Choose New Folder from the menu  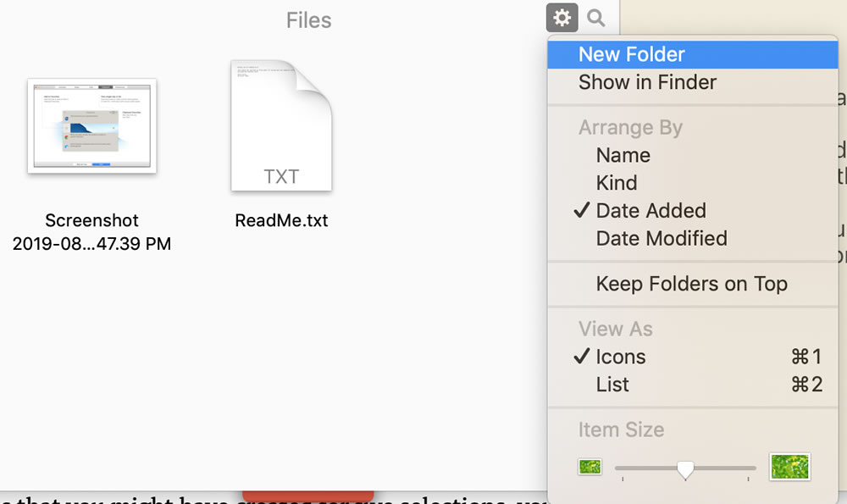(x=693, y=54)
